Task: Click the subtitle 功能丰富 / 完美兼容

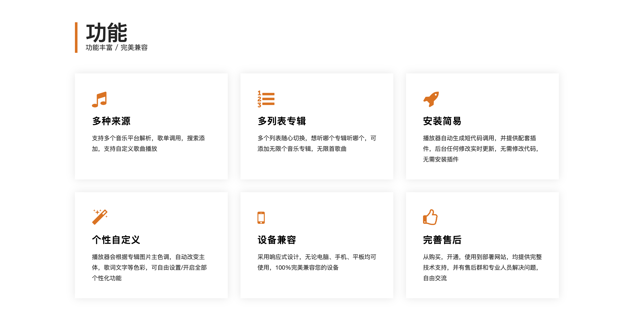Action: (117, 48)
